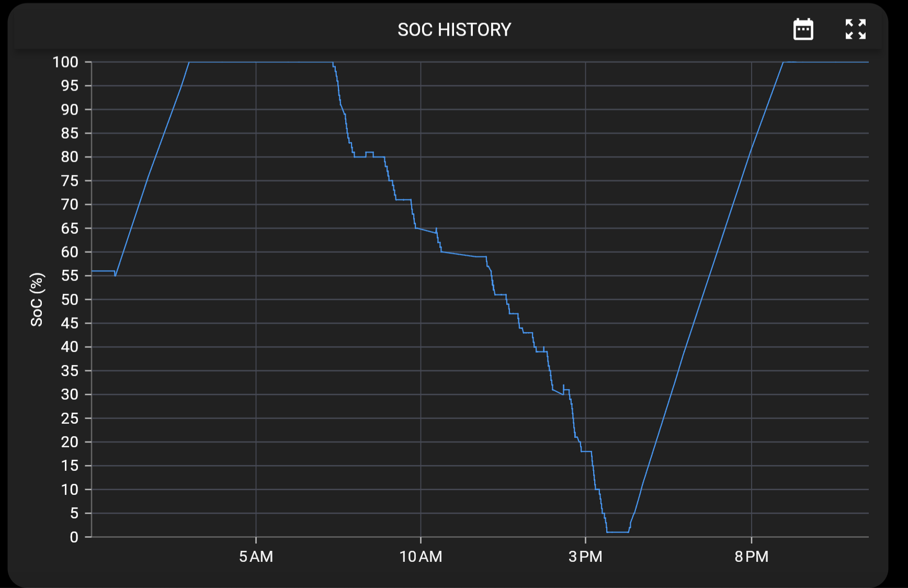
Task: Click the SoC (%) vertical axis title
Action: (x=37, y=299)
